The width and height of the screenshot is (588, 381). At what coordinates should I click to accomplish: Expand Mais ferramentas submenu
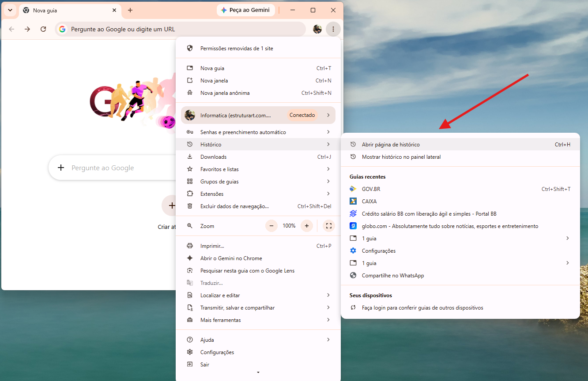pos(258,320)
